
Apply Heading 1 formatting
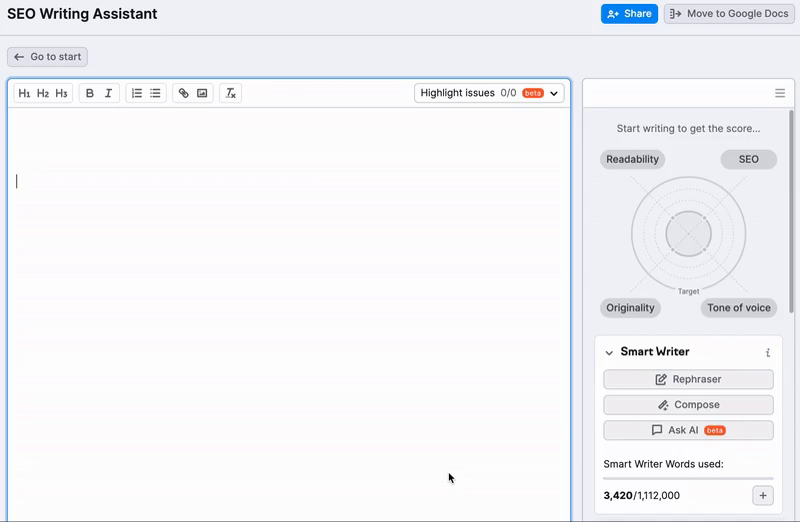point(25,93)
